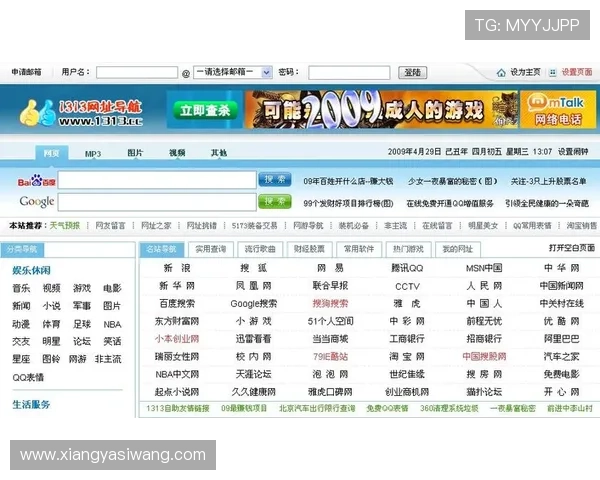Open the 天涯论坛 link
600x480 pixels.
pos(253,374)
